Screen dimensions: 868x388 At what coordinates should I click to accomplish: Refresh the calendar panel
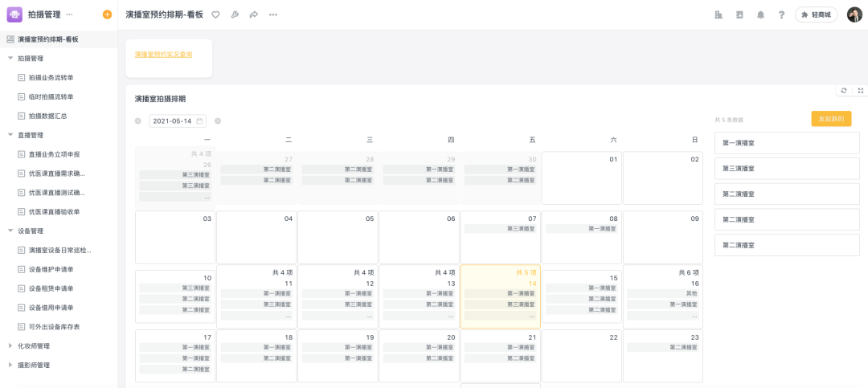(843, 91)
